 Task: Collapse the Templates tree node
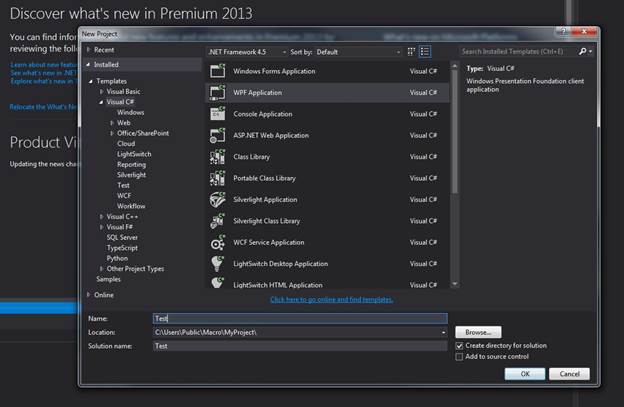click(91, 81)
